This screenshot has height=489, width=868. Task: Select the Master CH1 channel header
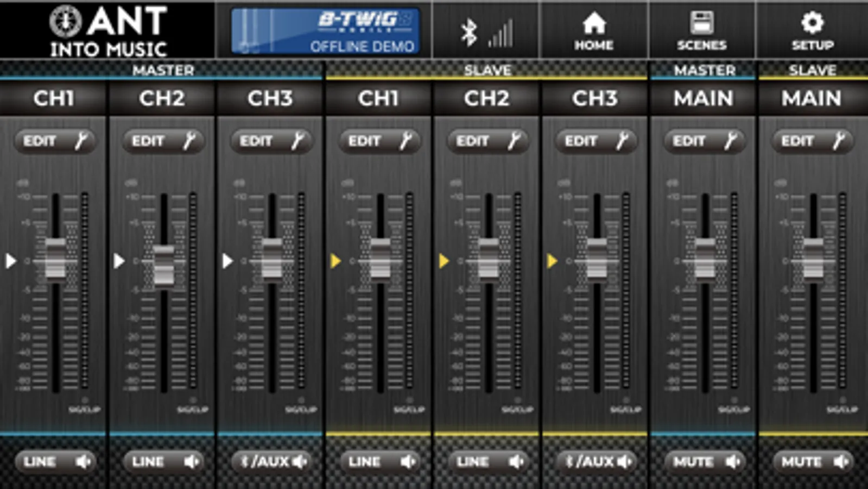(53, 98)
